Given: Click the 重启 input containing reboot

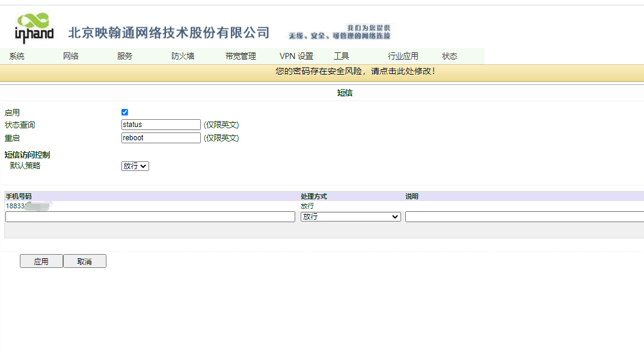Looking at the screenshot, I should (161, 138).
